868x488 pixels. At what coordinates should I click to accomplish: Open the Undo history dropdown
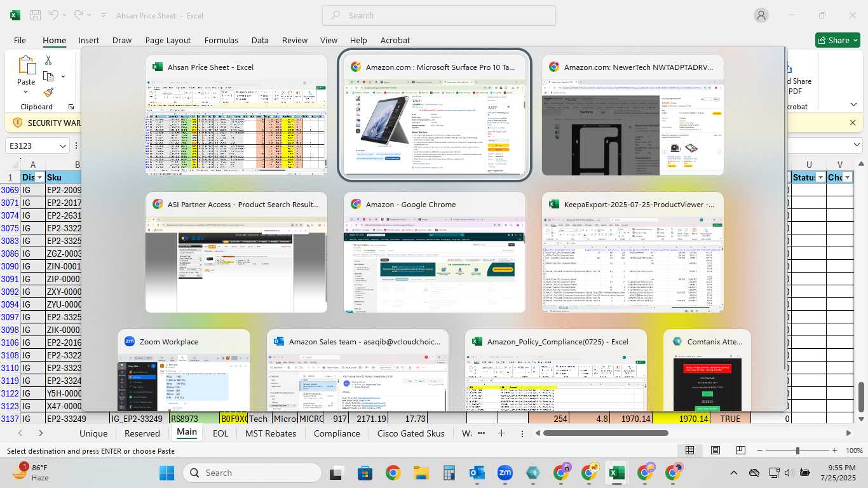[65, 15]
